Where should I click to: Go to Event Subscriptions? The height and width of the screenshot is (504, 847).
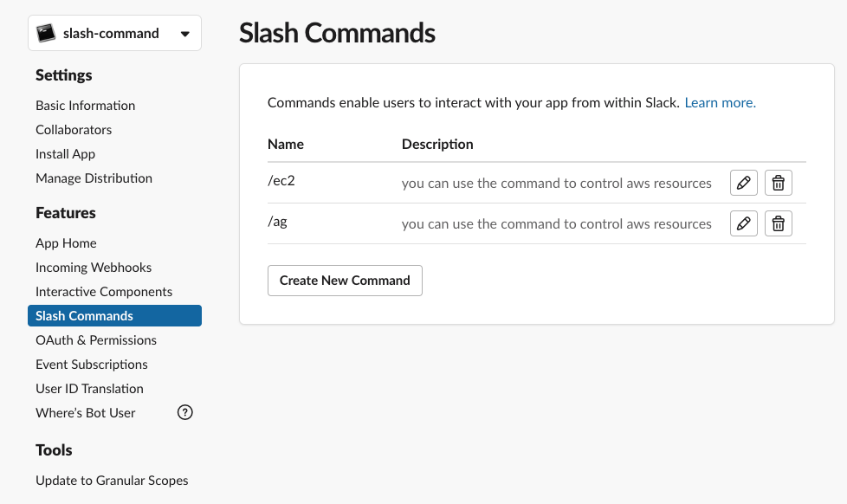[x=91, y=365]
